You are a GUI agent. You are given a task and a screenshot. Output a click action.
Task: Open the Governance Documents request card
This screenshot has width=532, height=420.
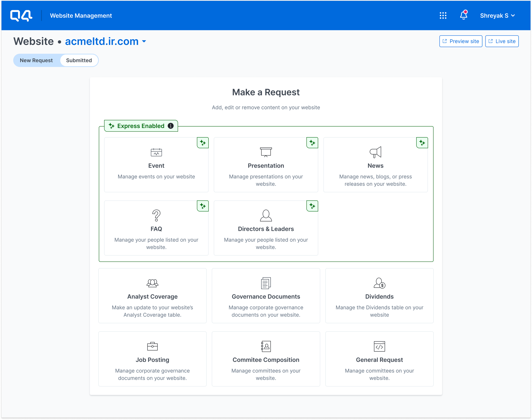(x=266, y=296)
